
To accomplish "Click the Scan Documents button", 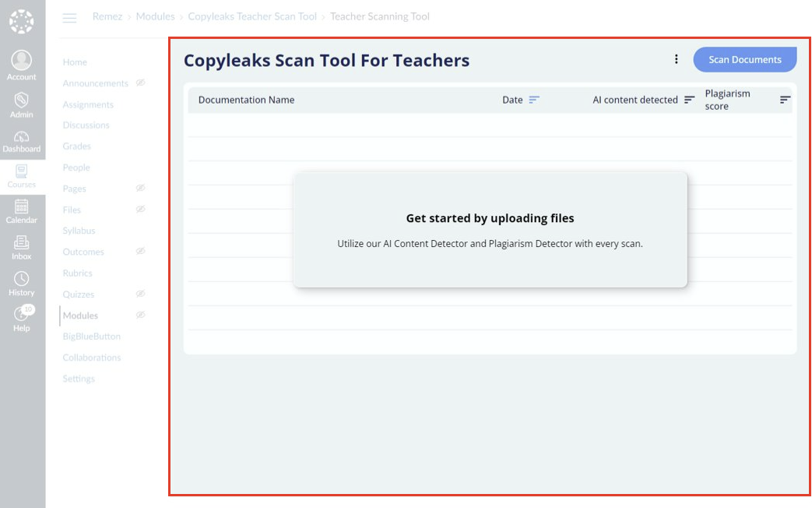I will 745,60.
